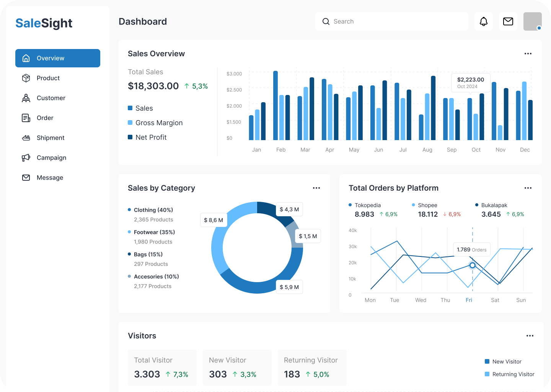Image resolution: width=551 pixels, height=392 pixels.
Task: Open the mail envelope icon in header
Action: pos(508,21)
